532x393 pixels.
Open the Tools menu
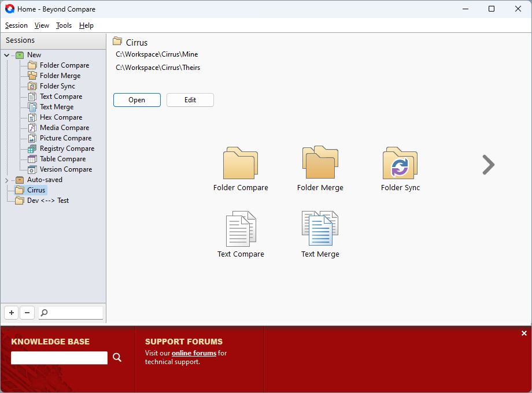pyautogui.click(x=64, y=25)
